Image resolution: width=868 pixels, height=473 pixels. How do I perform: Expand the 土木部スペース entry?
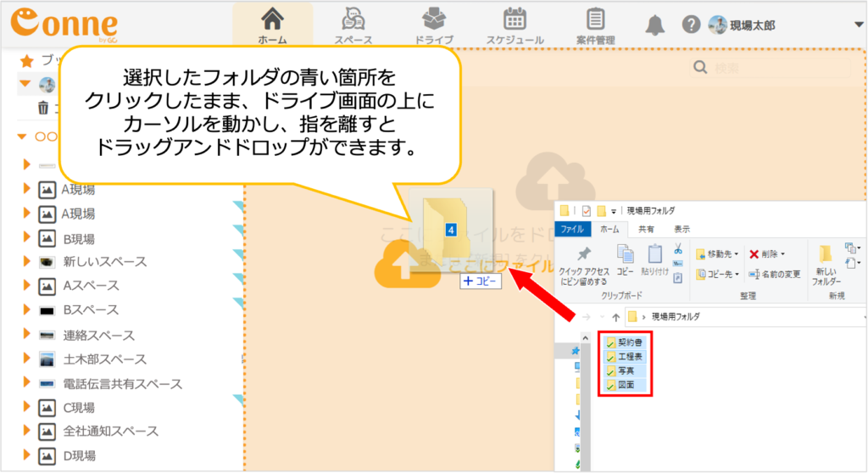click(27, 359)
